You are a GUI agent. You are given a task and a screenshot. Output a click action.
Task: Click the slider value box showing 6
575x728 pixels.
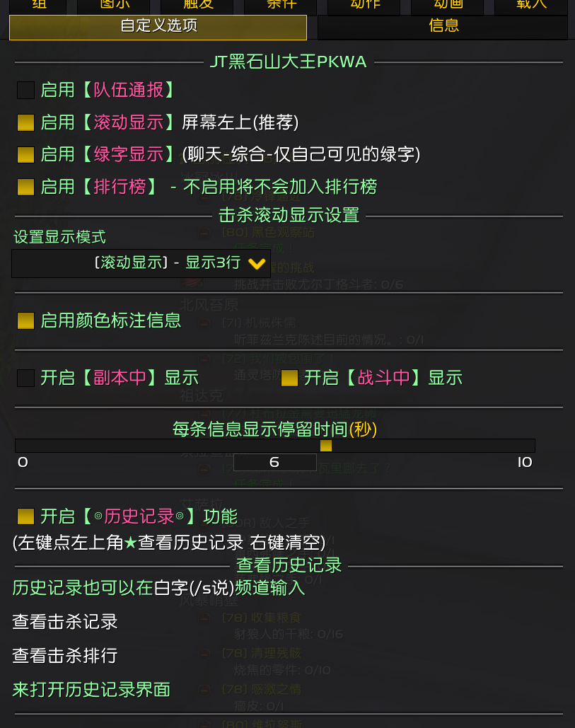coord(274,463)
